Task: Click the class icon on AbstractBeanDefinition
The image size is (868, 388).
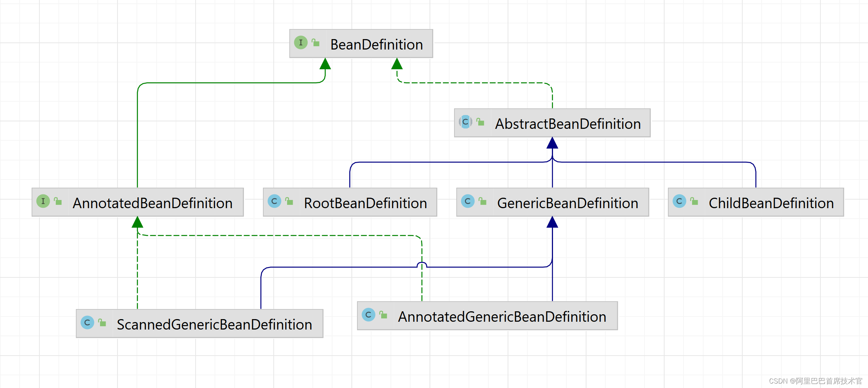Action: point(465,122)
